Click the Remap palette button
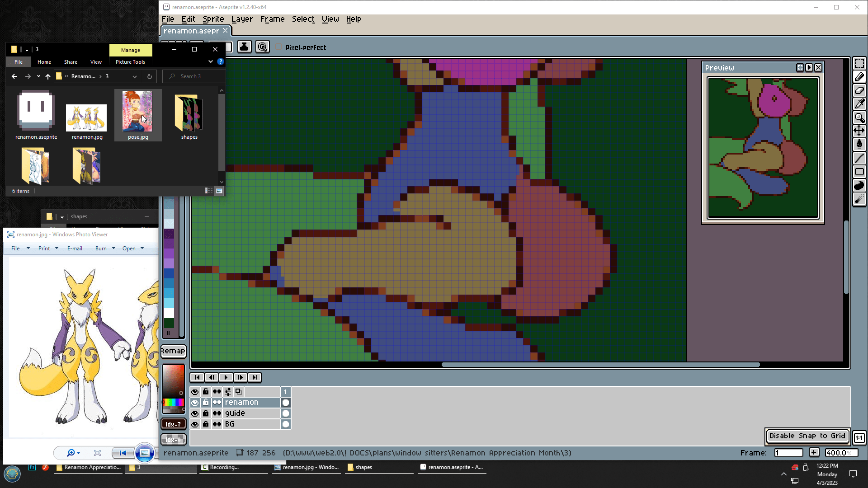Image resolution: width=868 pixels, height=488 pixels. coord(173,351)
